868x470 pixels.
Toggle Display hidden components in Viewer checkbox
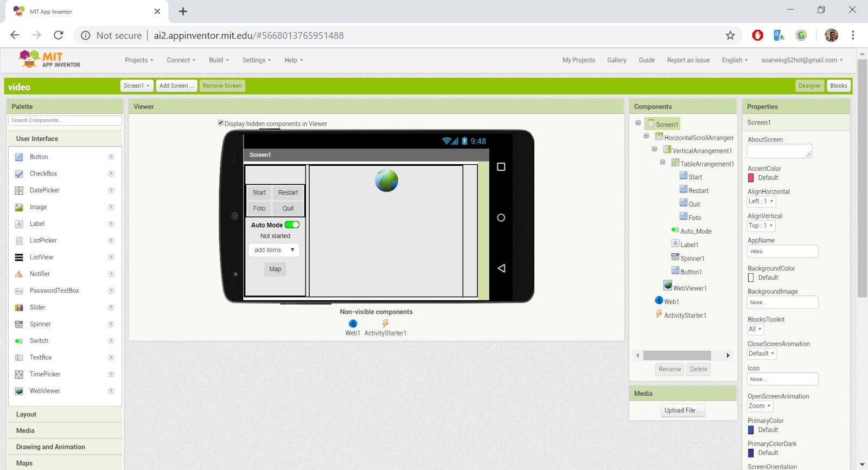click(221, 123)
